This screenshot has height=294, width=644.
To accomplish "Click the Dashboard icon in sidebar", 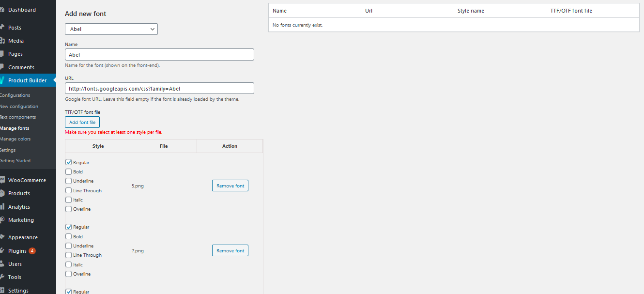I will click(2, 10).
